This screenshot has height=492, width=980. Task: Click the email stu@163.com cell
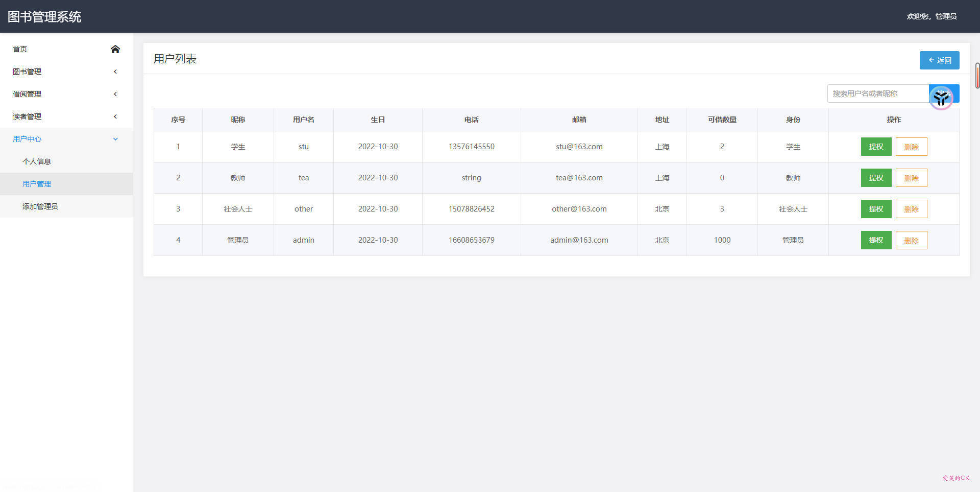coord(579,147)
